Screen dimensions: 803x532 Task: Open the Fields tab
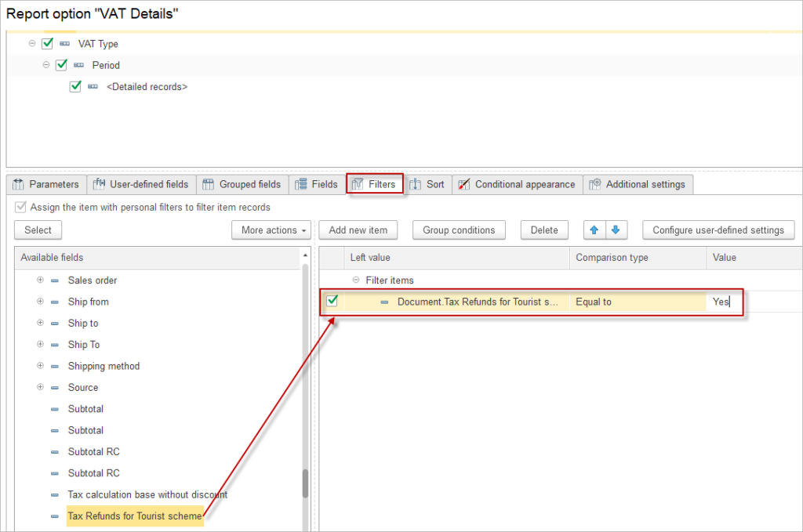[317, 185]
